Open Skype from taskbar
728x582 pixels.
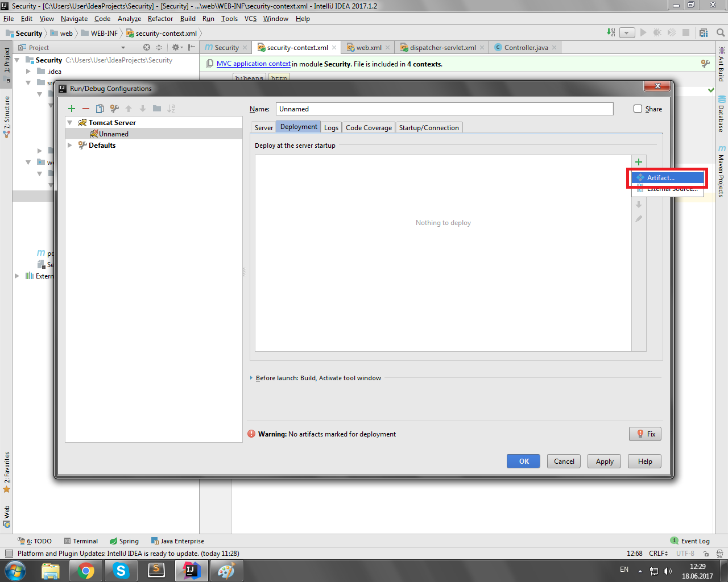121,570
